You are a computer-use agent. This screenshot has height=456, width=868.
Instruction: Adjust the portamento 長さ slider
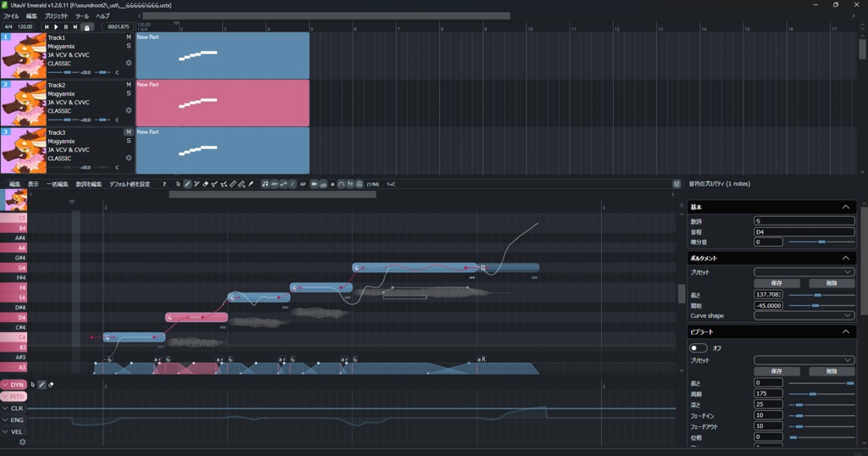[821, 294]
